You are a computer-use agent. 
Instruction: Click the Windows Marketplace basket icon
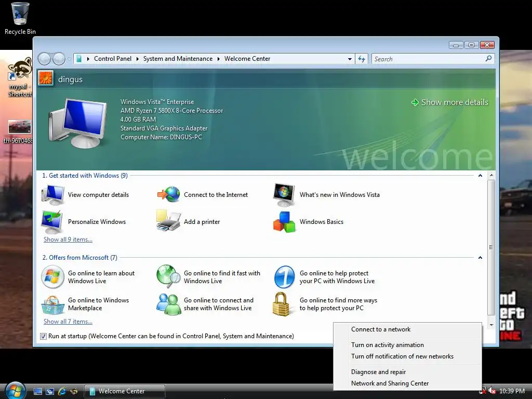[52, 304]
